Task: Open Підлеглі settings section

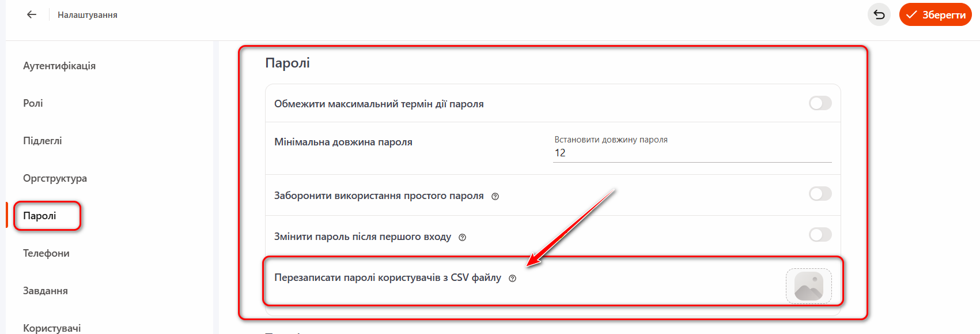Action: pyautogui.click(x=43, y=141)
